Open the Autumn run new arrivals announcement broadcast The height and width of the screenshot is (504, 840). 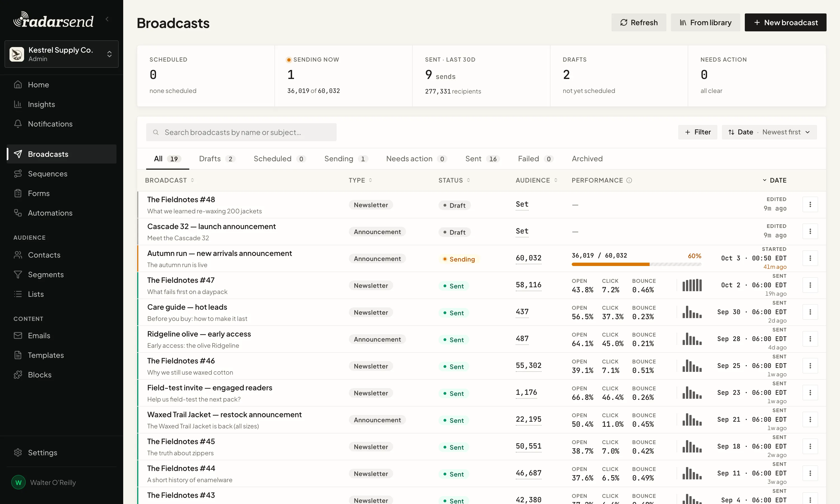point(219,253)
